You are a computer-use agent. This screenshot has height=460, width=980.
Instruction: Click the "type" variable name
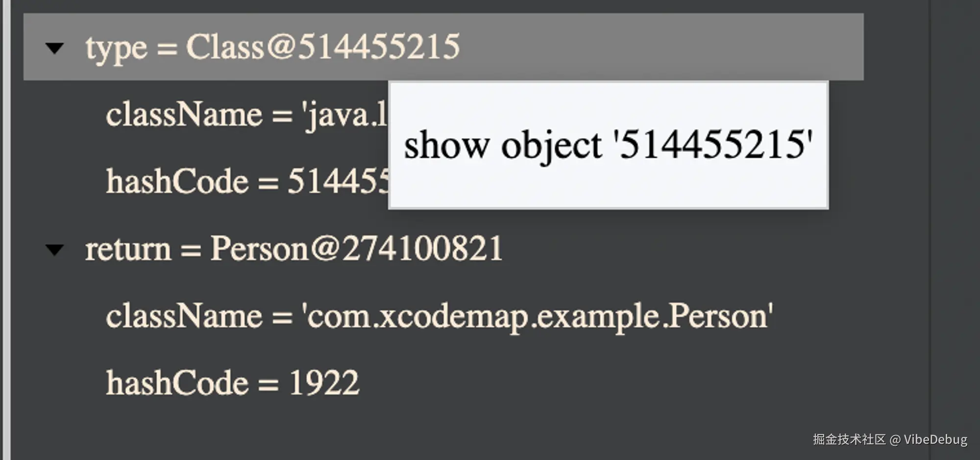coord(116,48)
